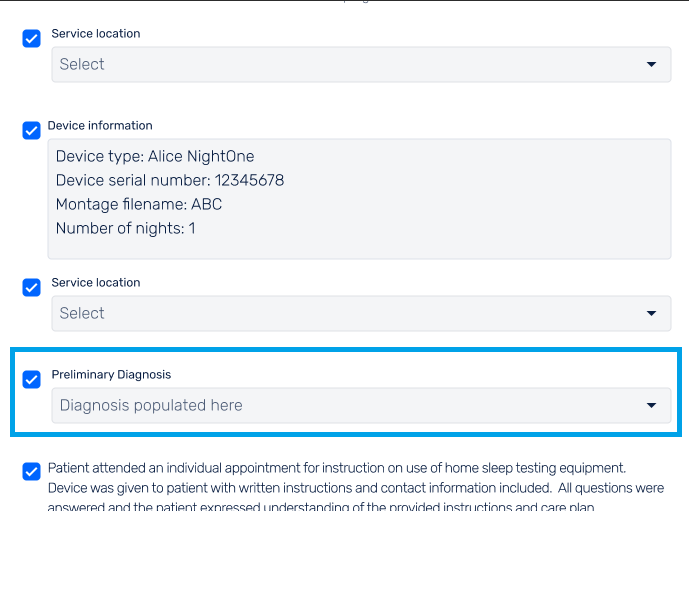Click the Device information field label
Screen dimensions: 689x592
(x=100, y=126)
